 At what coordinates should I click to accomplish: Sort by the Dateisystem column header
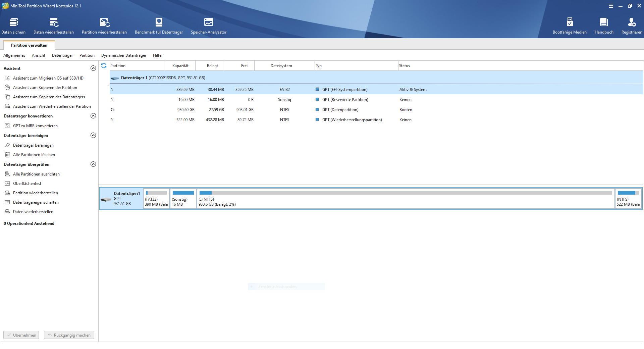click(x=284, y=66)
